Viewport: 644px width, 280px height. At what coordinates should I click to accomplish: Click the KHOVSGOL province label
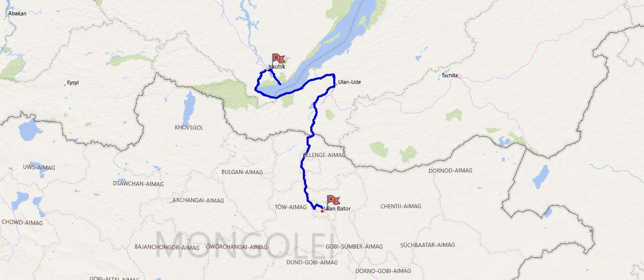(189, 128)
